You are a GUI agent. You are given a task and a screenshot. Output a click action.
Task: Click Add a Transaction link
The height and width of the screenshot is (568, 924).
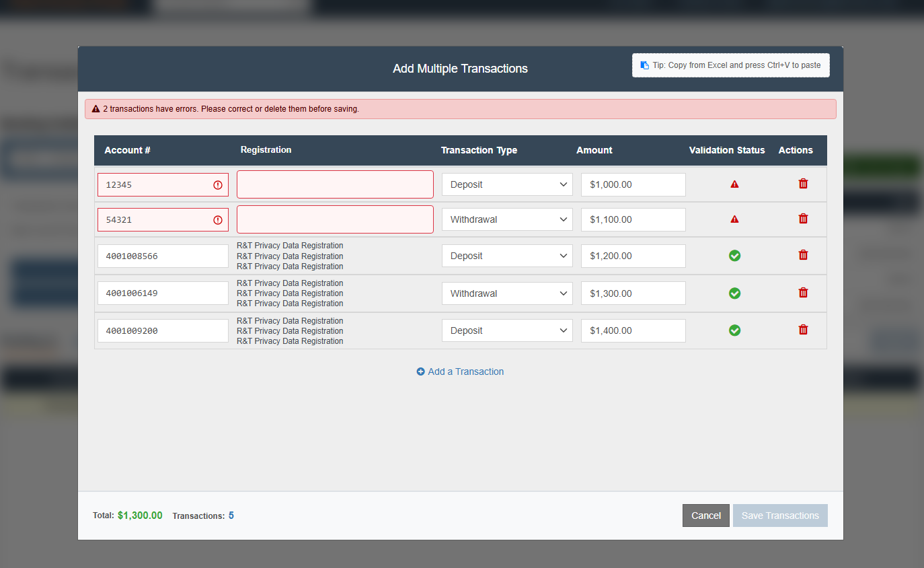point(460,371)
